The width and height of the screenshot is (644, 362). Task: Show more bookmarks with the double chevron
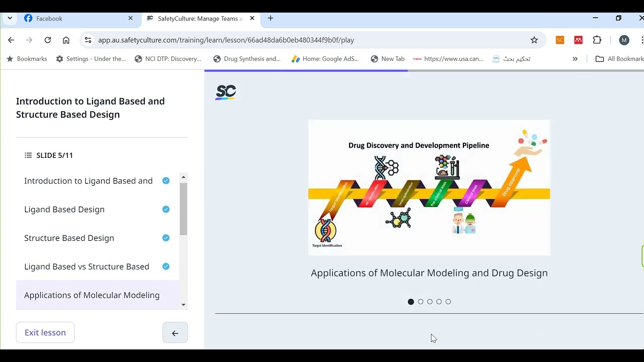tap(575, 59)
